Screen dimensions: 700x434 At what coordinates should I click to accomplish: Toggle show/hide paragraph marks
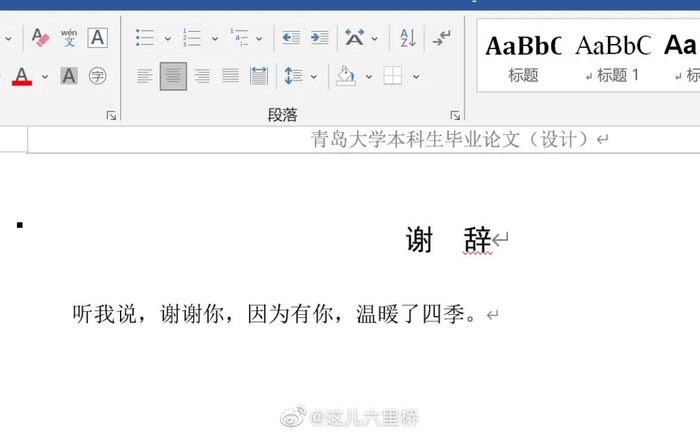pos(442,38)
